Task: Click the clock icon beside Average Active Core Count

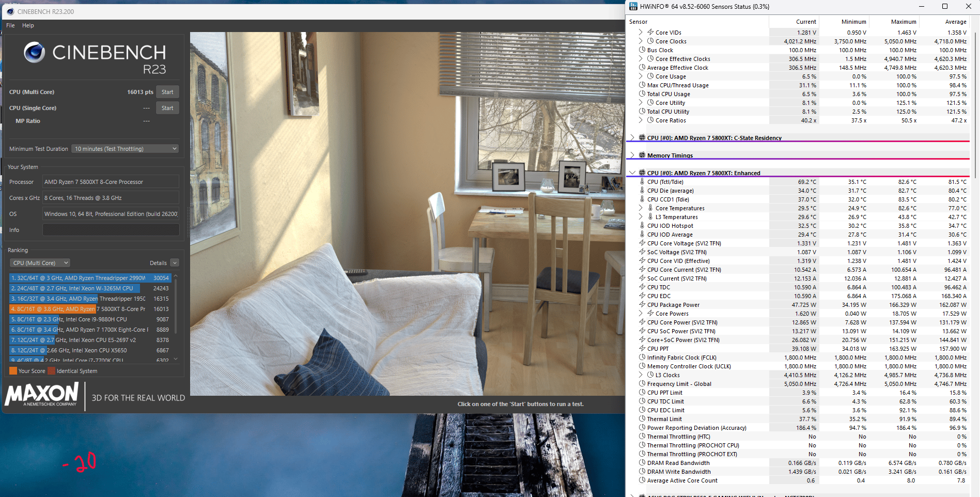Action: 642,480
